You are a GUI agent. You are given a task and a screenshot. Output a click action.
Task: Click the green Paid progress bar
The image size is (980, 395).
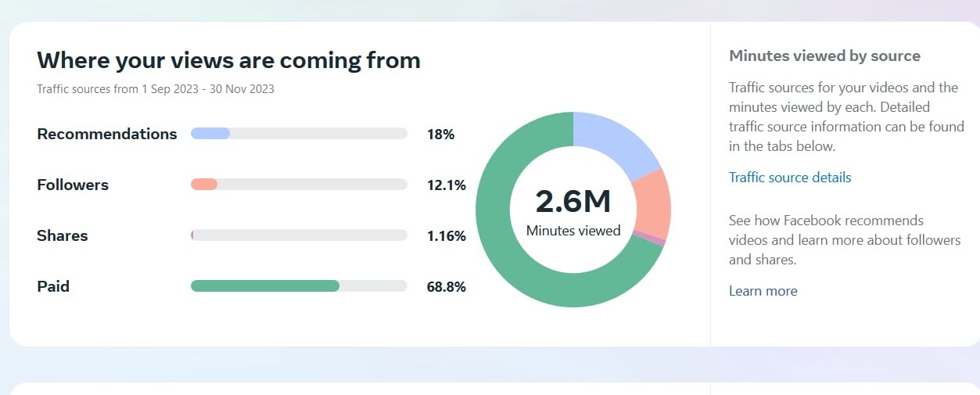[x=266, y=286]
